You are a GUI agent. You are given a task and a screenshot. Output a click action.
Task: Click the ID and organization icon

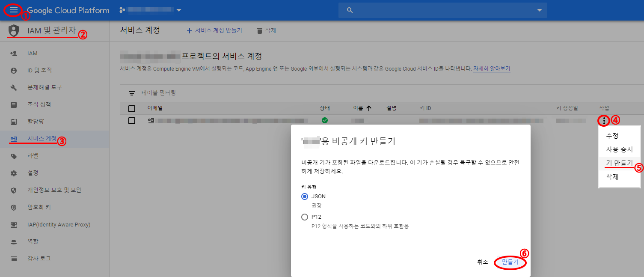click(x=14, y=70)
